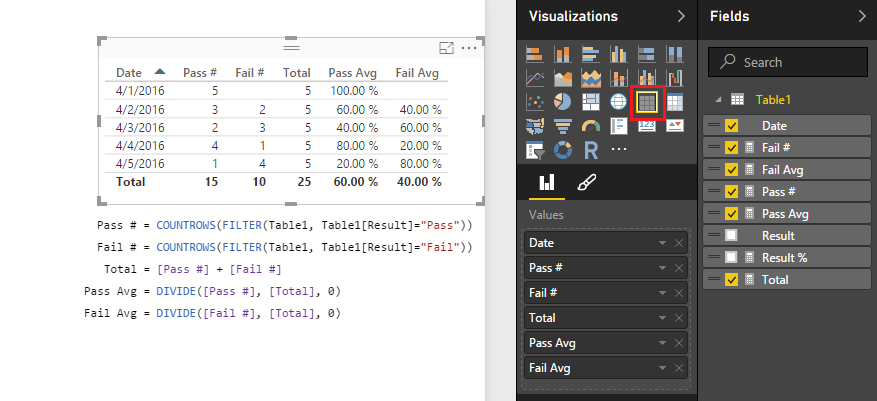The height and width of the screenshot is (401, 877).
Task: Choose the stacked area chart visual
Action: pyautogui.click(x=591, y=78)
